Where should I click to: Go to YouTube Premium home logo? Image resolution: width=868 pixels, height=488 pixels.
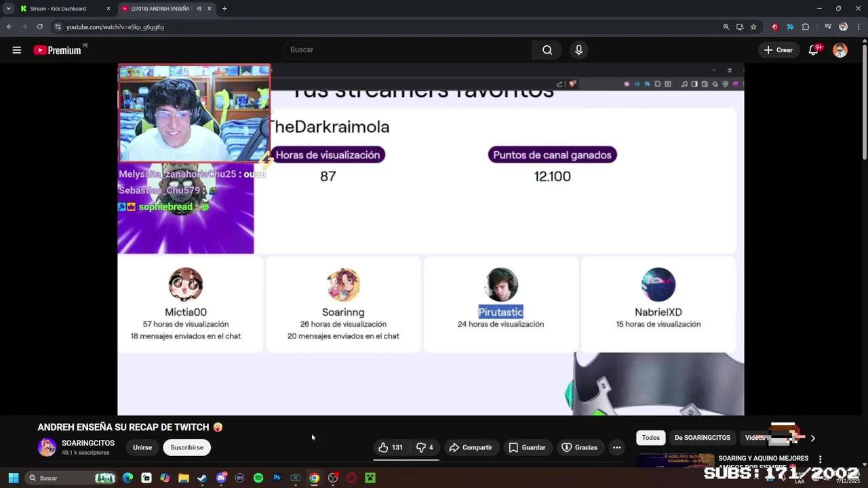[58, 50]
